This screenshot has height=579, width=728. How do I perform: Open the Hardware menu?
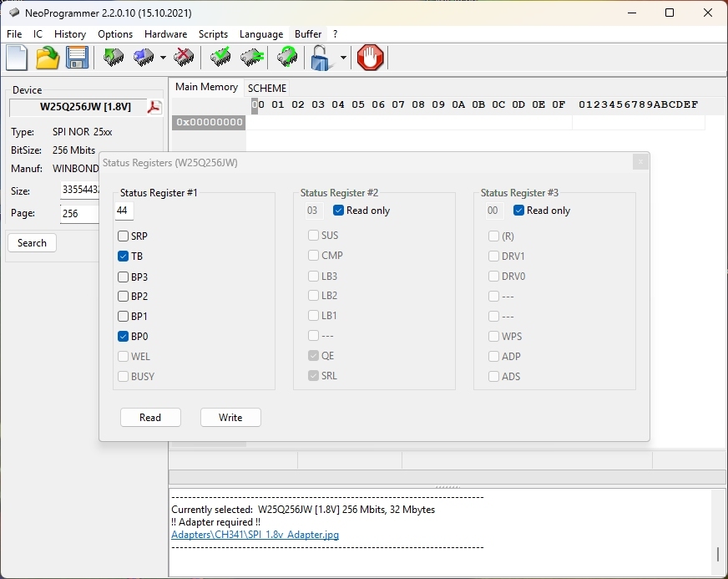click(x=166, y=34)
